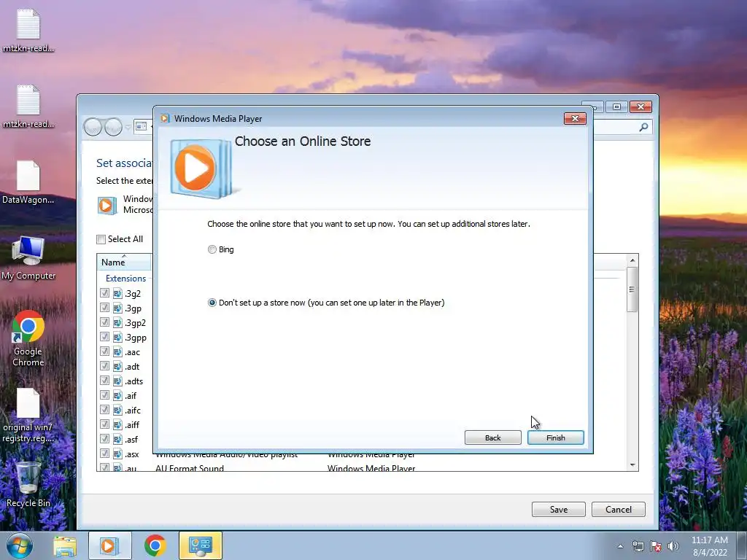Select the Google Chrome desktop shortcut
747x560 pixels.
(28, 339)
